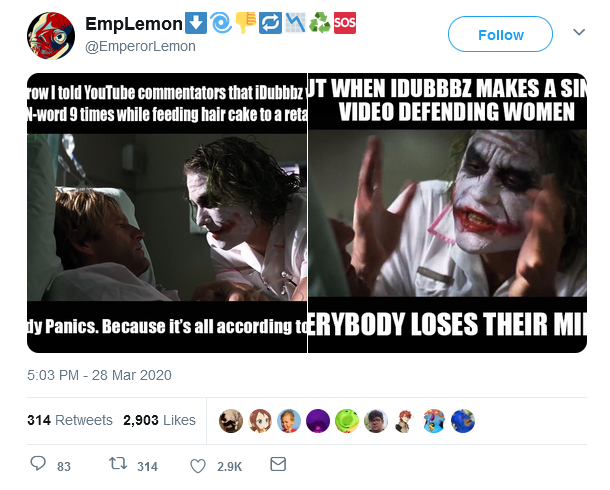Open EmpLemon's profile avatar picture

coord(51,36)
